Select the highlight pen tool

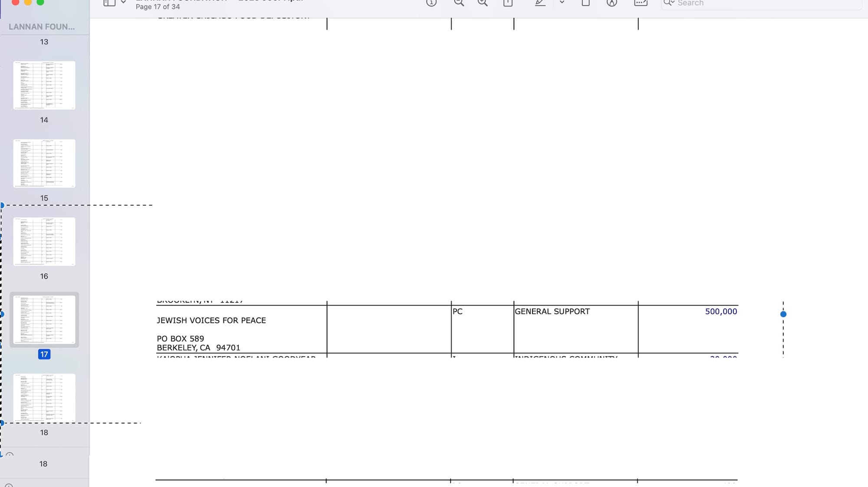click(540, 3)
